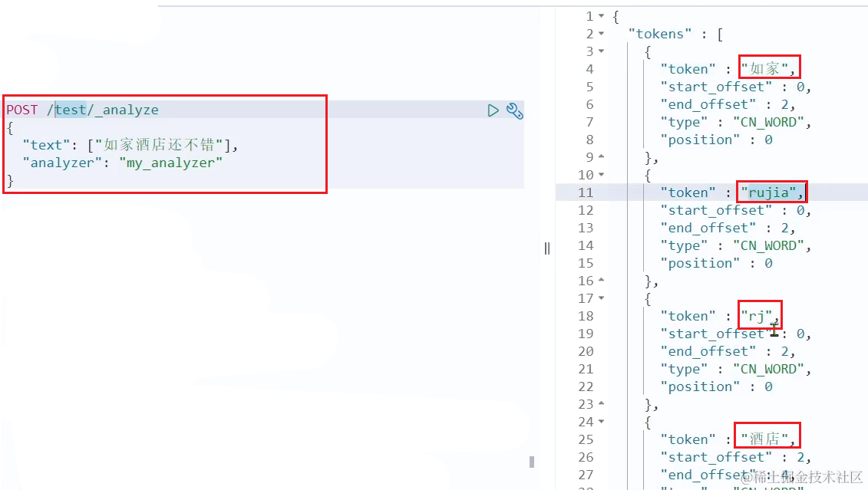Click the "tokens" key in the response
868x490 pixels.
(x=660, y=35)
